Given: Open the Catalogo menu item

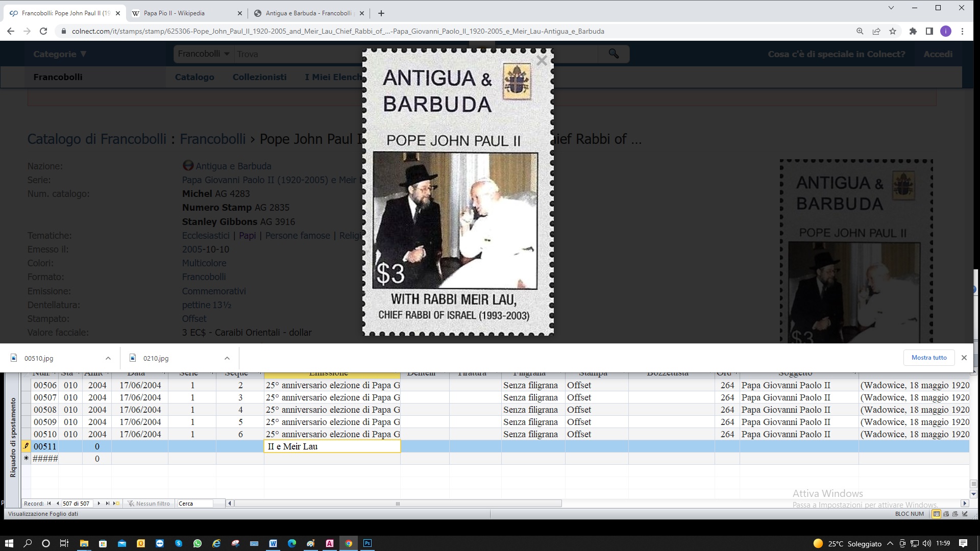Looking at the screenshot, I should click(194, 77).
